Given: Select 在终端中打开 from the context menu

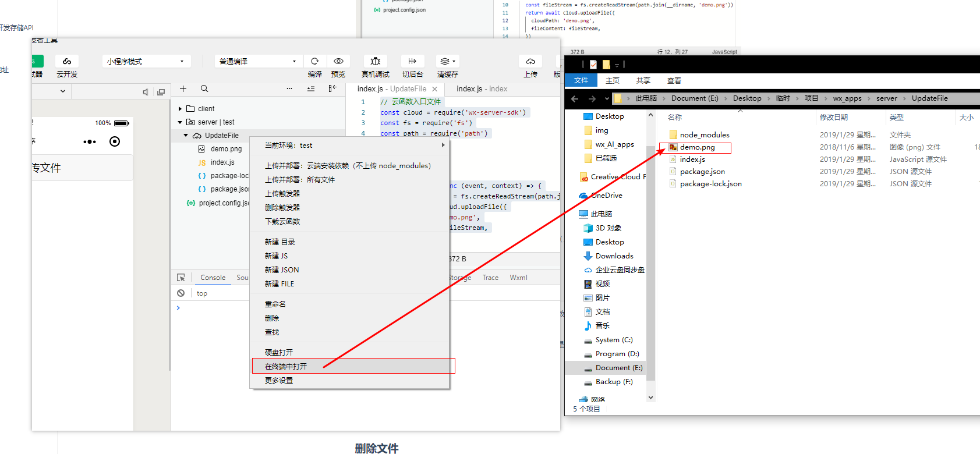Looking at the screenshot, I should tap(286, 366).
